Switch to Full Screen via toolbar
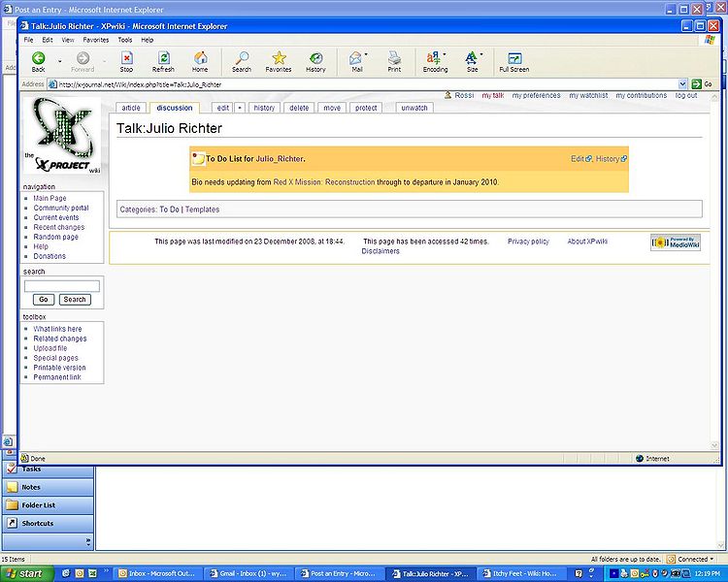 [x=513, y=62]
